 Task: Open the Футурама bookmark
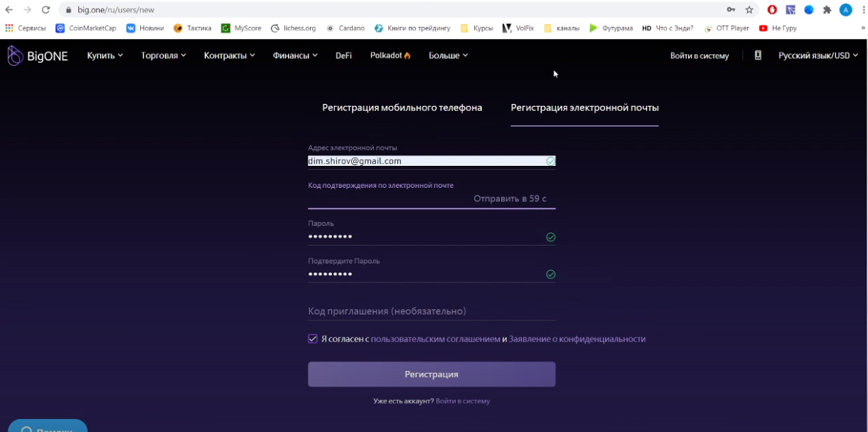(x=611, y=28)
